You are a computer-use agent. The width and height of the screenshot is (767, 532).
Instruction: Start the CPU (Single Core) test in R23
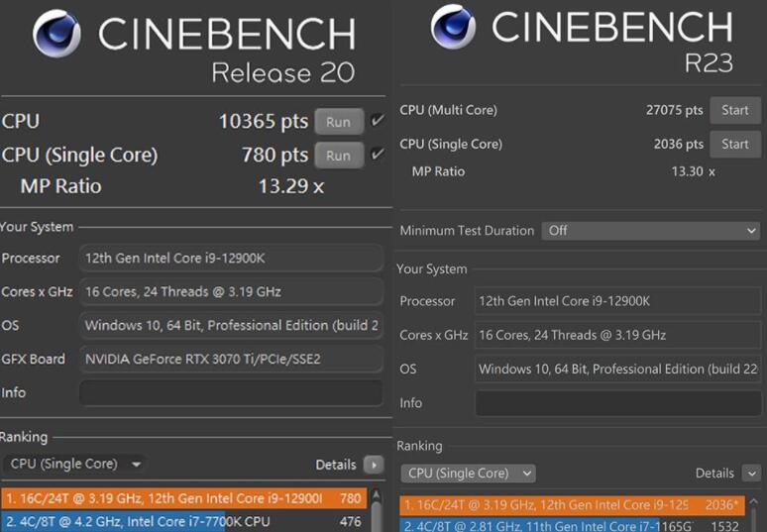point(735,144)
